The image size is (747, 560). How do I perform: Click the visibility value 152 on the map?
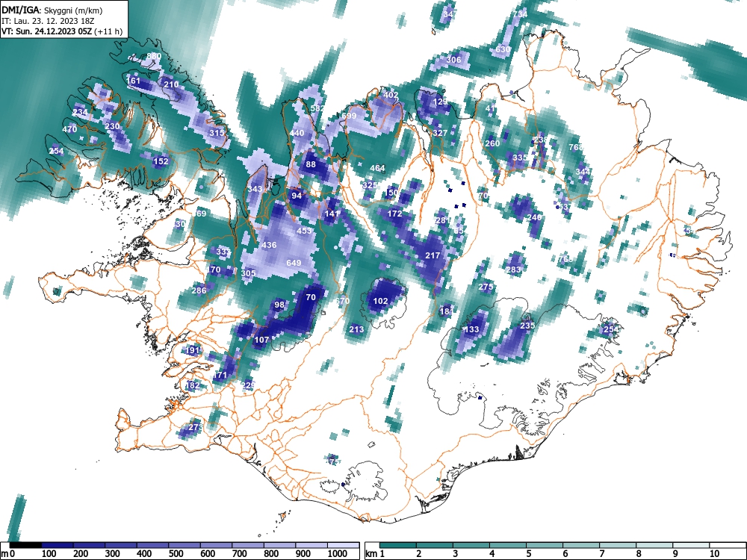pos(161,161)
